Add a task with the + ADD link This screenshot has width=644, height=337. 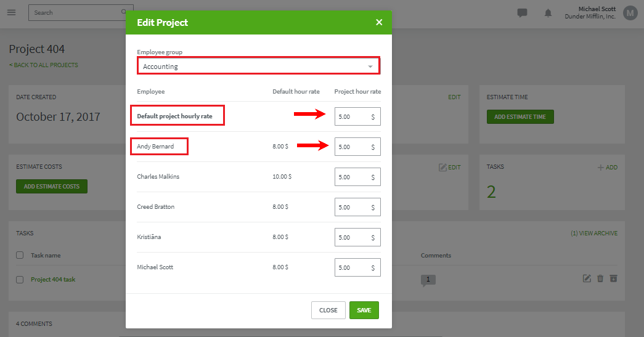pos(608,168)
